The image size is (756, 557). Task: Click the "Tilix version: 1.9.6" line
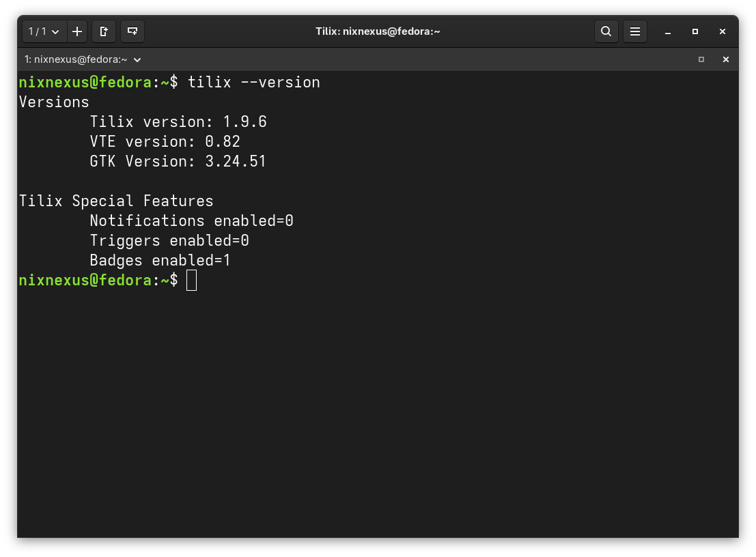(x=178, y=122)
